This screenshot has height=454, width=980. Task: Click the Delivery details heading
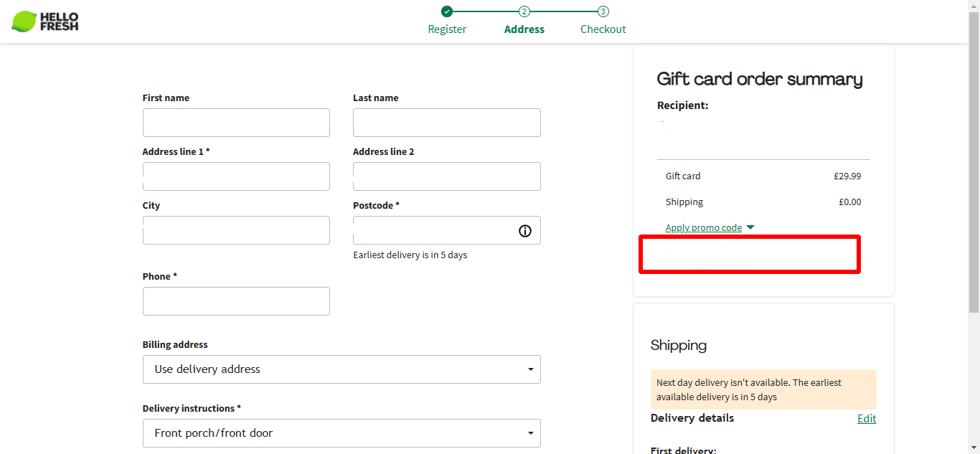pos(692,418)
